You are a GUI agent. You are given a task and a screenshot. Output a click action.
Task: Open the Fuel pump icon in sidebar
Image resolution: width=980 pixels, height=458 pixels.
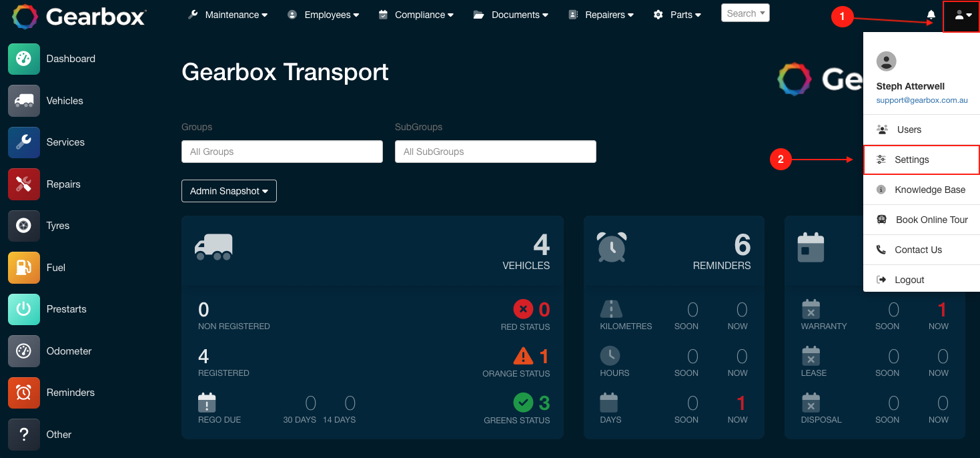coord(24,268)
